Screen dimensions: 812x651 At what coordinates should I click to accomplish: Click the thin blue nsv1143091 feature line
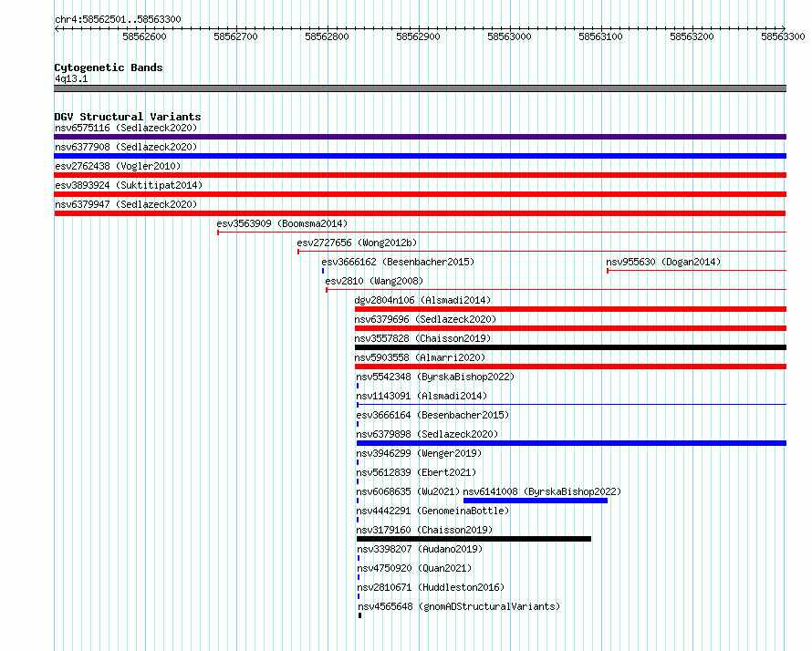pos(571,405)
